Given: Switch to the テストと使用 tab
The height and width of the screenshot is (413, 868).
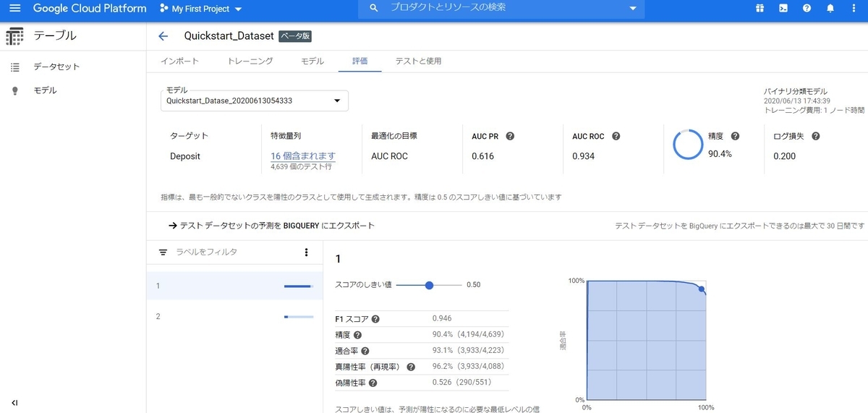Looking at the screenshot, I should point(418,61).
